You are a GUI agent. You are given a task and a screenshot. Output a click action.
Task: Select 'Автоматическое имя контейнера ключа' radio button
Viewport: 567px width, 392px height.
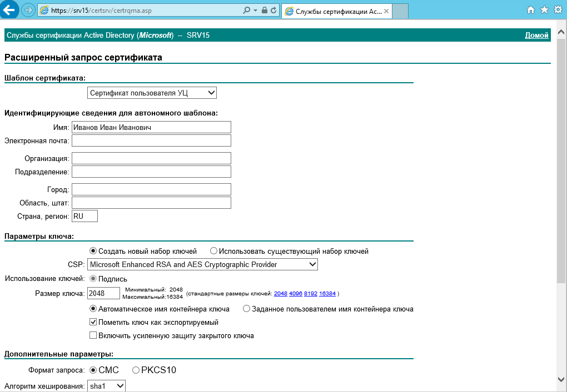click(93, 309)
